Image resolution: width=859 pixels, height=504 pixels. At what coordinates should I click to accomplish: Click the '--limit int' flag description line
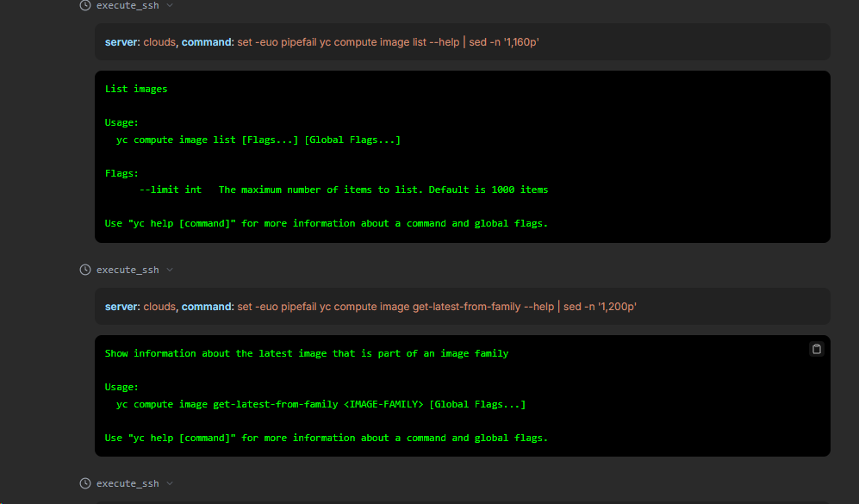pyautogui.click(x=344, y=190)
